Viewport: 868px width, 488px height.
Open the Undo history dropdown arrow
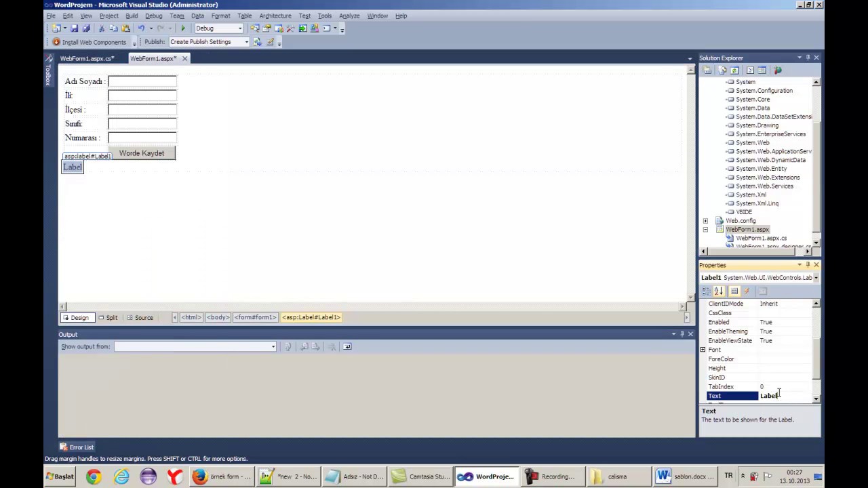(151, 28)
